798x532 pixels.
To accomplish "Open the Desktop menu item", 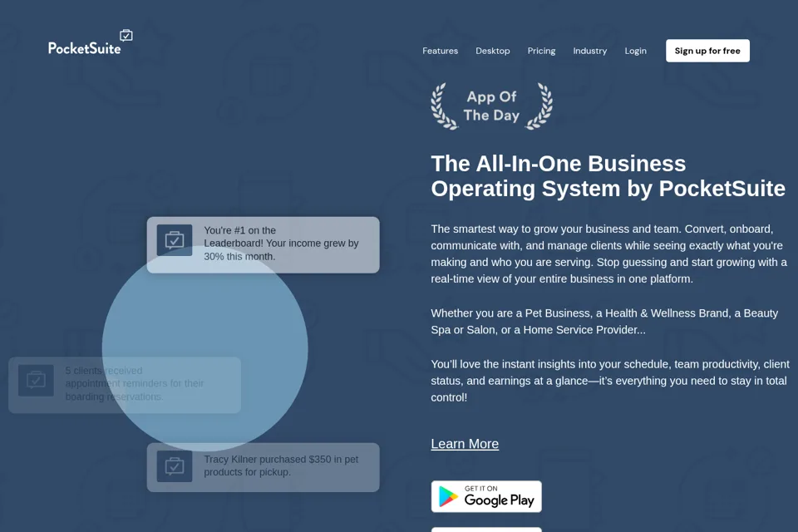I will click(492, 51).
